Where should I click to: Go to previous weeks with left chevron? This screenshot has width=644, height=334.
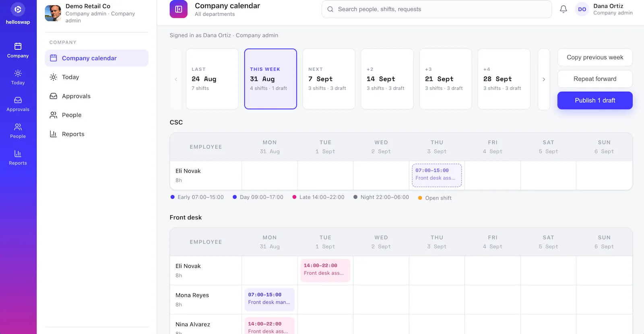[176, 79]
